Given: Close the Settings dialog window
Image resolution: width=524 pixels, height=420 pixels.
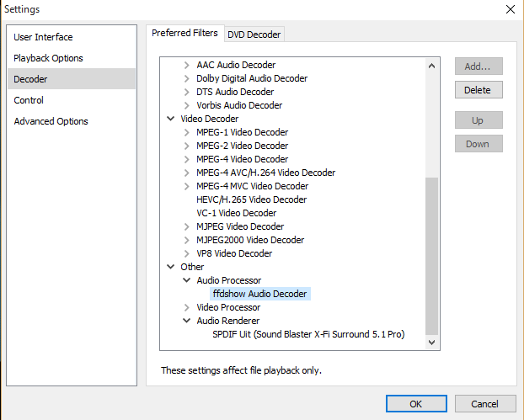Looking at the screenshot, I should pos(510,9).
